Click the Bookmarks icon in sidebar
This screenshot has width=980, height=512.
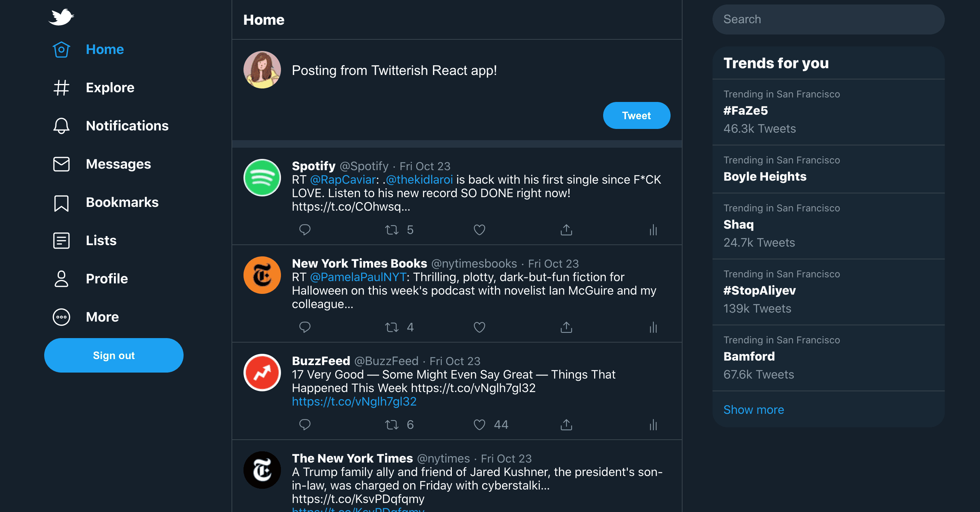pos(61,202)
